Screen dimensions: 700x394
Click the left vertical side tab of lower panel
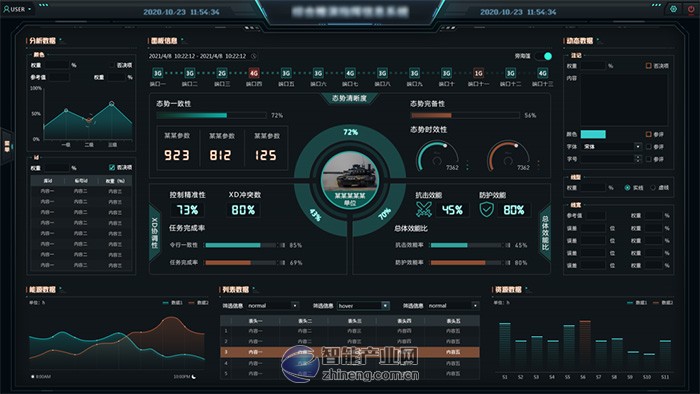154,233
